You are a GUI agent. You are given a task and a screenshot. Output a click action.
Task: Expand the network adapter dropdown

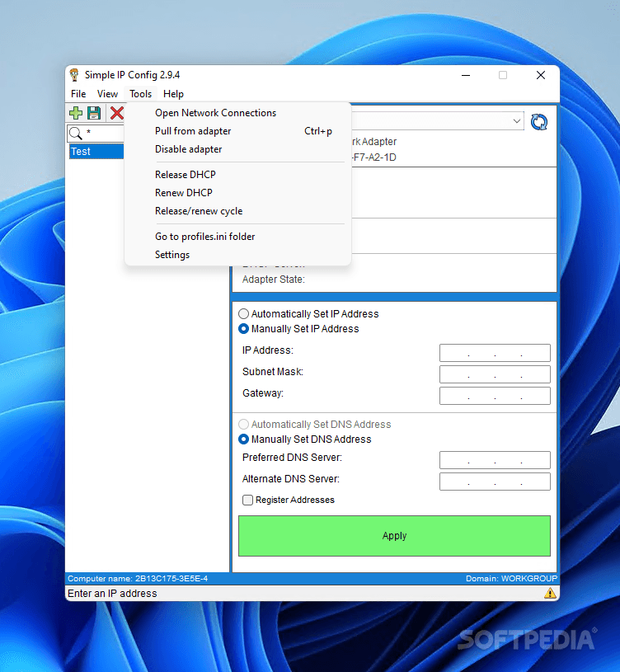pyautogui.click(x=517, y=121)
